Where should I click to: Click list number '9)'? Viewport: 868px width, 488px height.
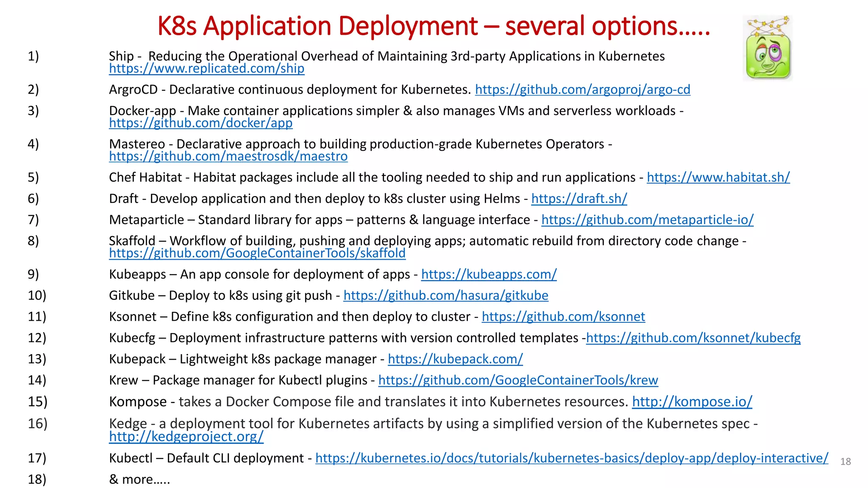click(x=33, y=274)
